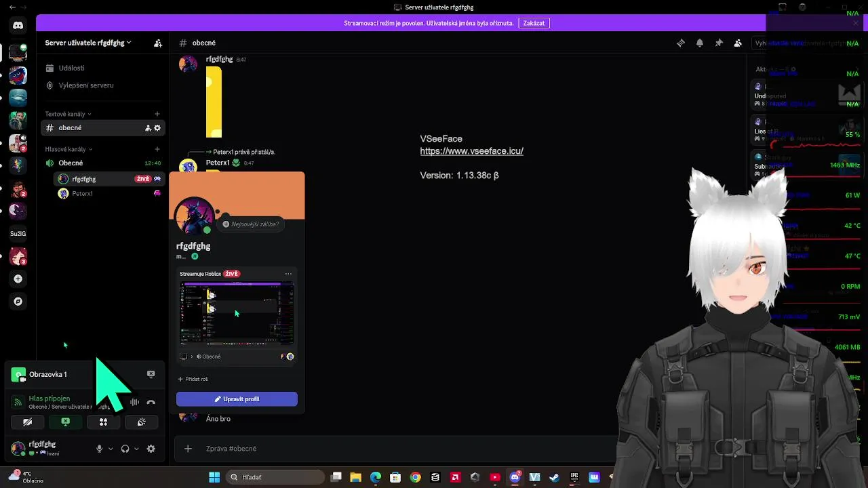868x488 pixels.
Task: Open Microsoft Store from taskbar
Action: tap(395, 477)
